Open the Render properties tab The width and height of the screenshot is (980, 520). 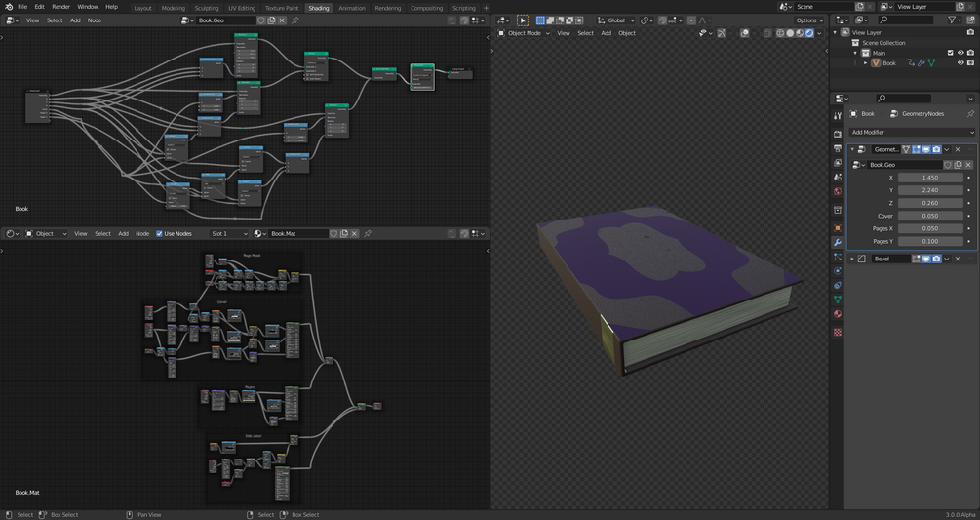click(x=838, y=134)
